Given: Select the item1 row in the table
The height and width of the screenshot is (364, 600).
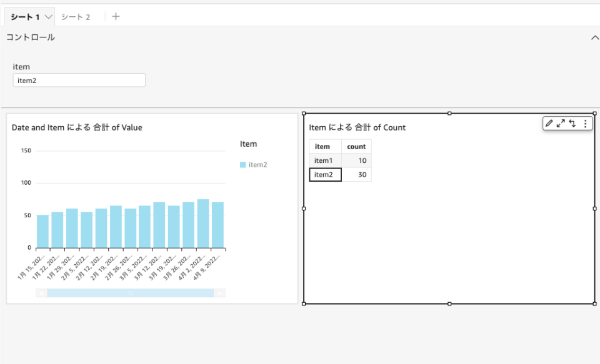Looking at the screenshot, I should pyautogui.click(x=325, y=160).
